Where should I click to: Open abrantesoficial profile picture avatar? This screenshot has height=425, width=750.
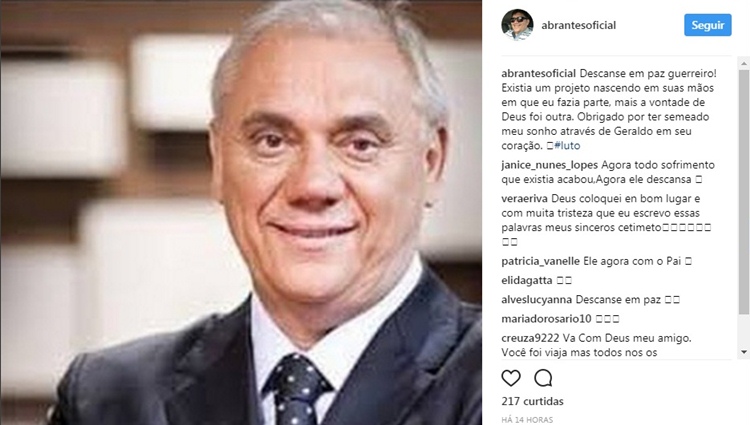point(517,24)
